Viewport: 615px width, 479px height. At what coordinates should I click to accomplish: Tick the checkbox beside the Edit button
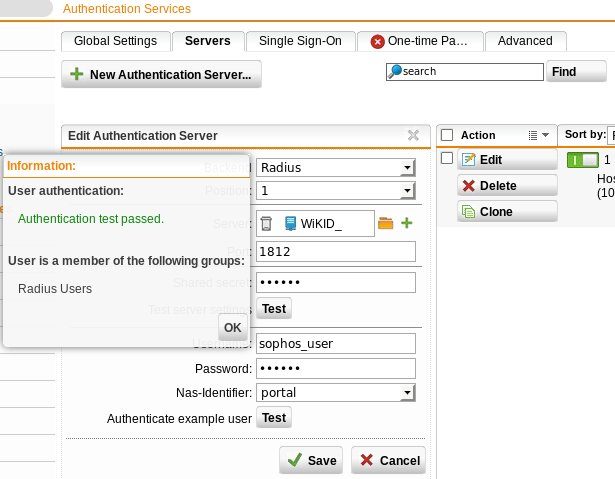coord(447,160)
